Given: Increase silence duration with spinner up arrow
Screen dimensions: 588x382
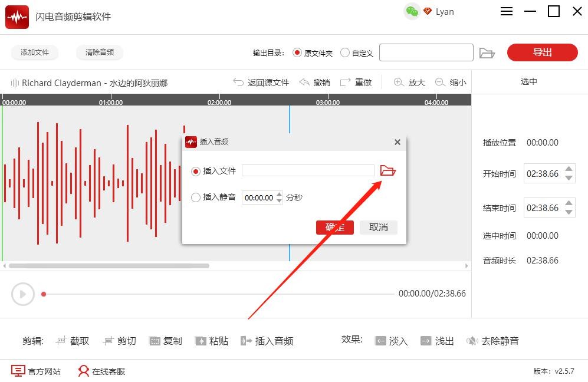Looking at the screenshot, I should coord(279,195).
